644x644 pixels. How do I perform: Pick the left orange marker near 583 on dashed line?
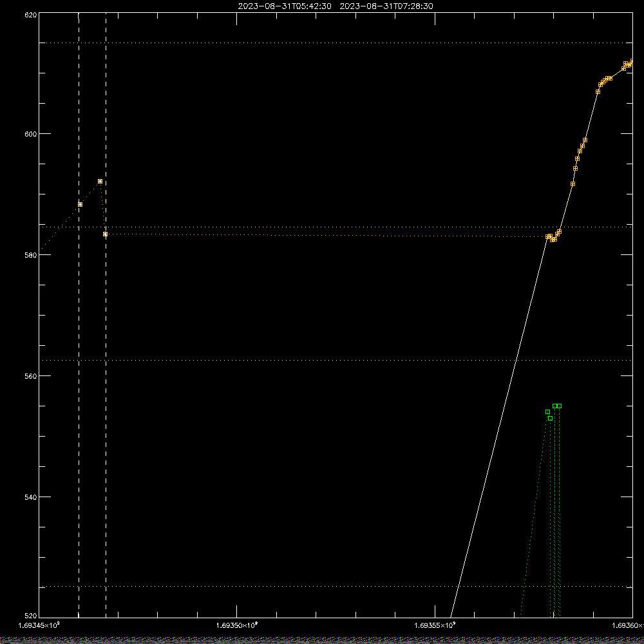point(105,234)
